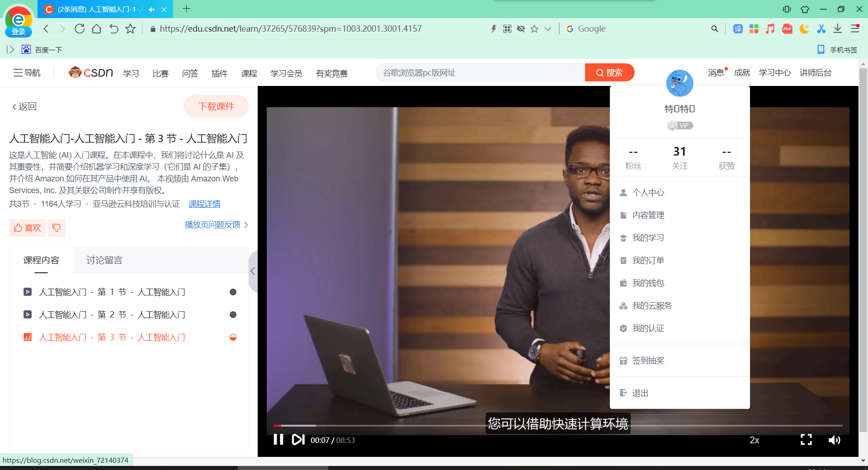Mute the browser tab audio icon
This screenshot has height=470, width=868.
point(151,9)
